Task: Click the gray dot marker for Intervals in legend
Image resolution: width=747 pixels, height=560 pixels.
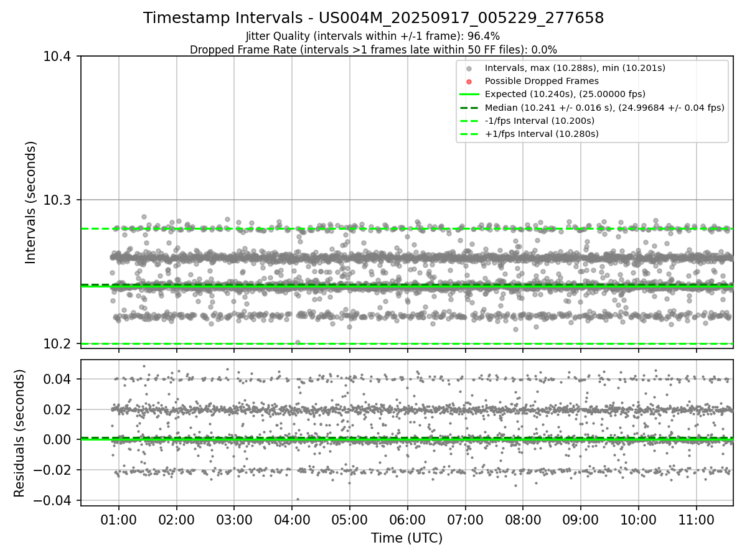Action: click(x=469, y=68)
